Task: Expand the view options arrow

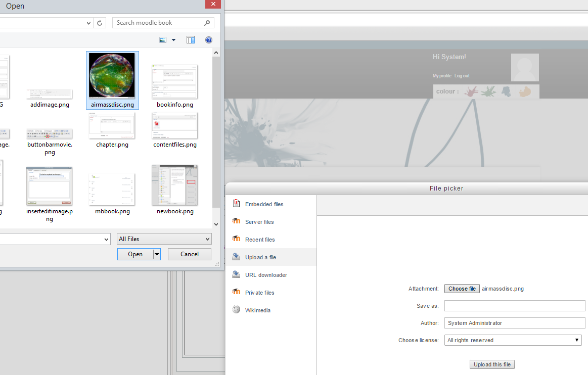Action: (x=173, y=40)
